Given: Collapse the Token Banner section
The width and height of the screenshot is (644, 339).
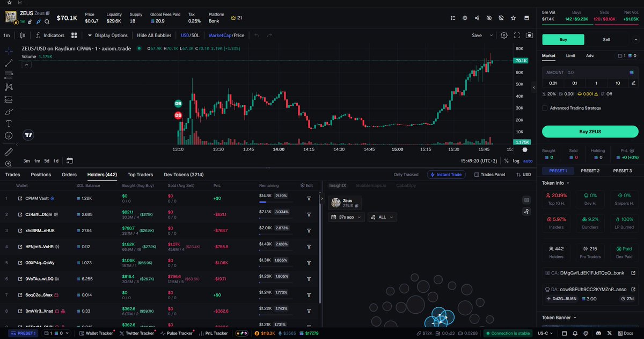Looking at the screenshot, I should click(x=559, y=318).
